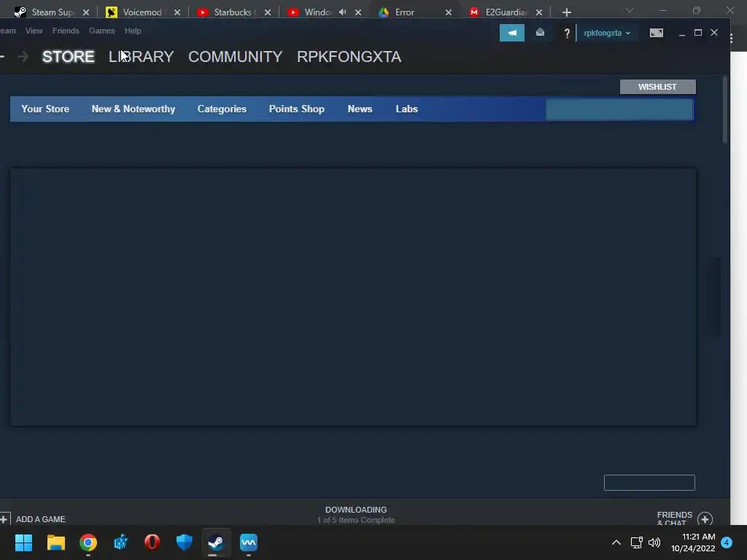The height and width of the screenshot is (560, 747).
Task: Click the WISHLIST button
Action: point(657,87)
